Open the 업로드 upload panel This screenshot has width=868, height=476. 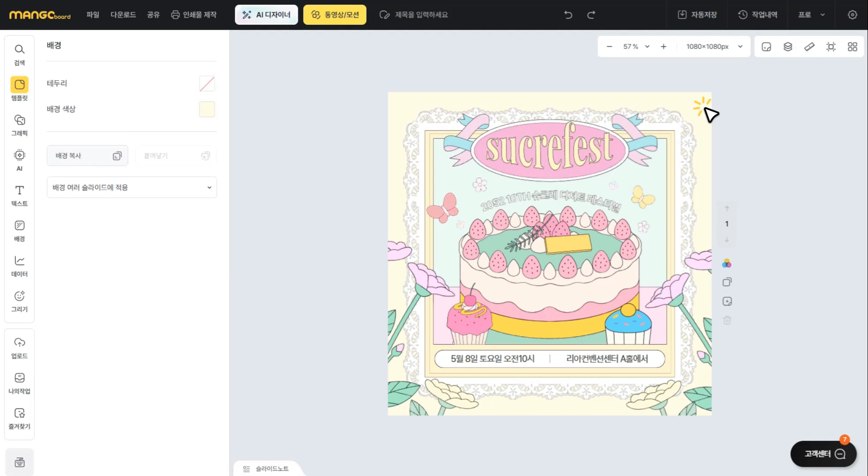pos(19,348)
